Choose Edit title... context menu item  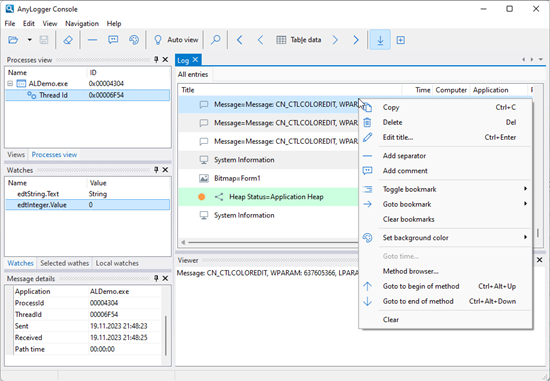(445, 138)
